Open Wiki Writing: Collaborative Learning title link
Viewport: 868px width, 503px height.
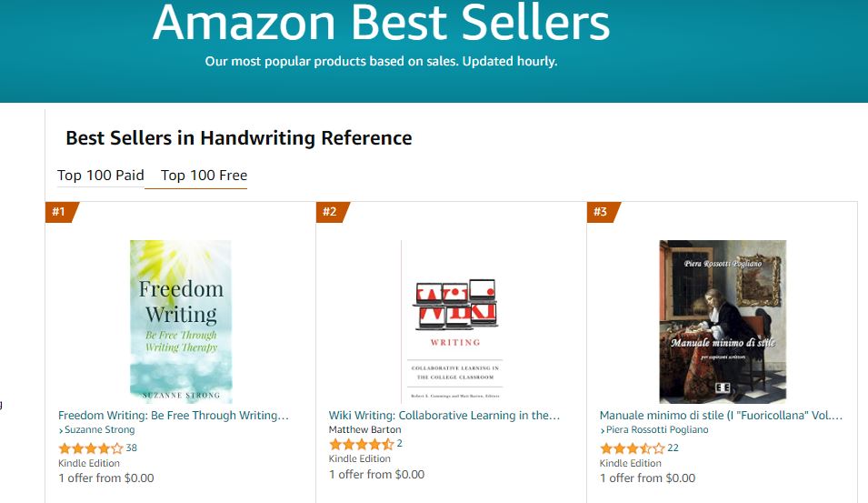click(444, 416)
